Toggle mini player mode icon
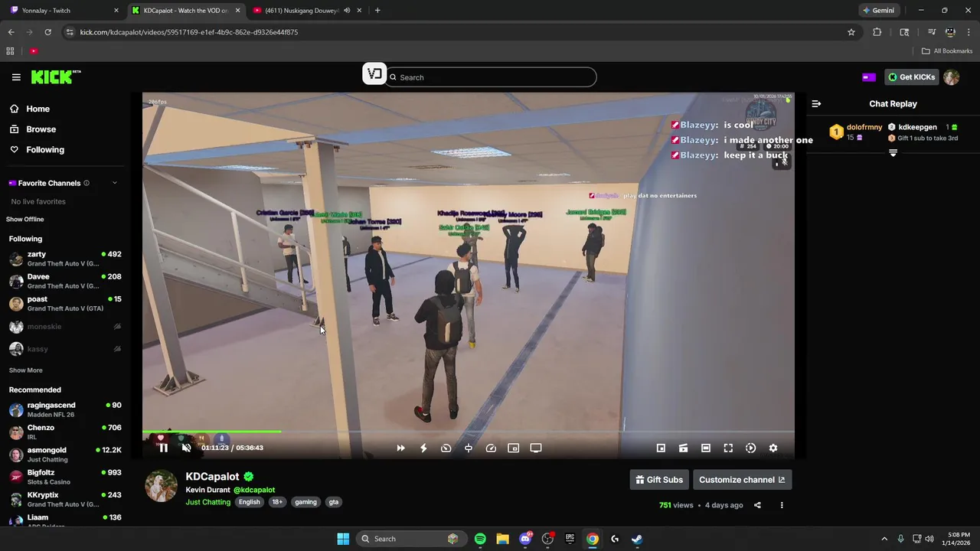Viewport: 980px width, 551px height. 661,448
